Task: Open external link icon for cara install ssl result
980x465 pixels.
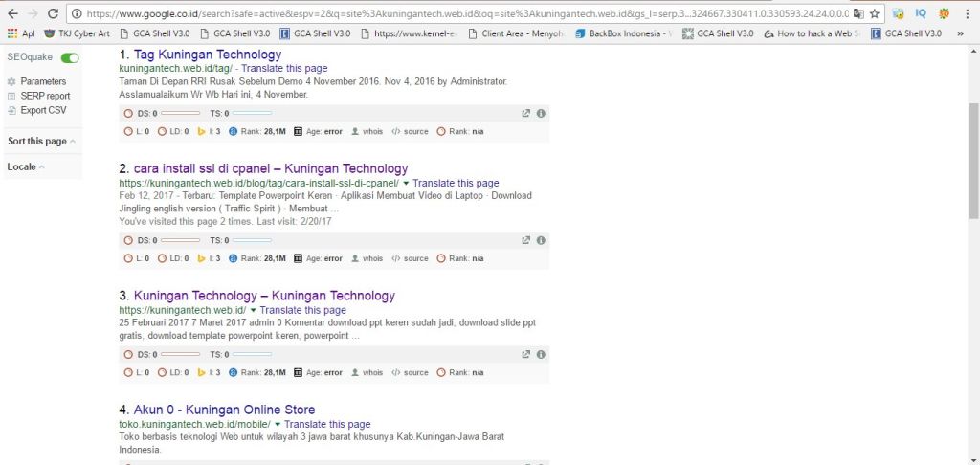Action: click(525, 240)
